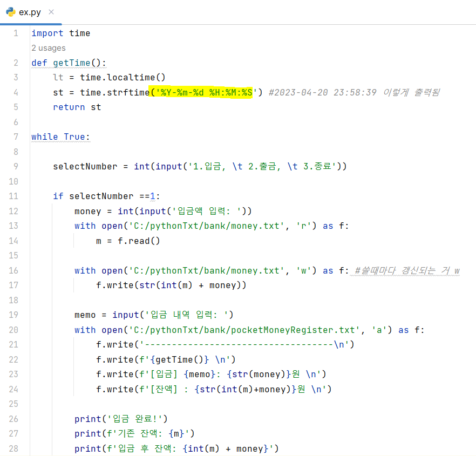Select the ex.py file tab
476x456 pixels.
pyautogui.click(x=30, y=12)
